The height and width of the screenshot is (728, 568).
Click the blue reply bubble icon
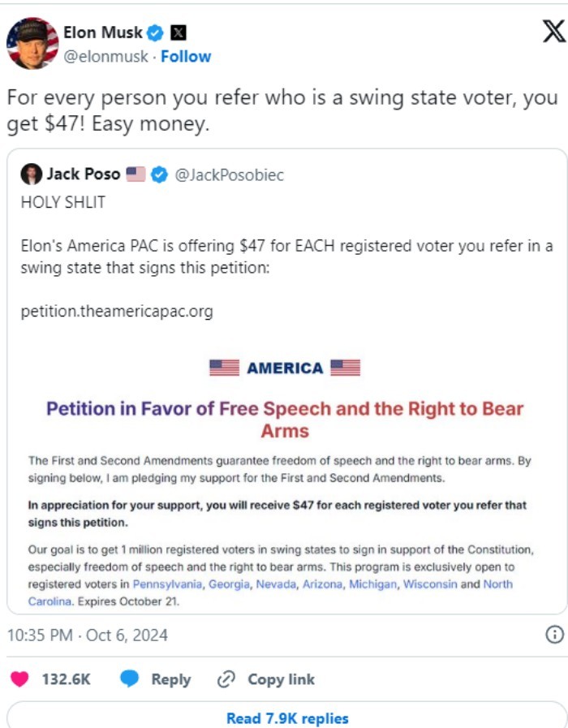(x=130, y=679)
